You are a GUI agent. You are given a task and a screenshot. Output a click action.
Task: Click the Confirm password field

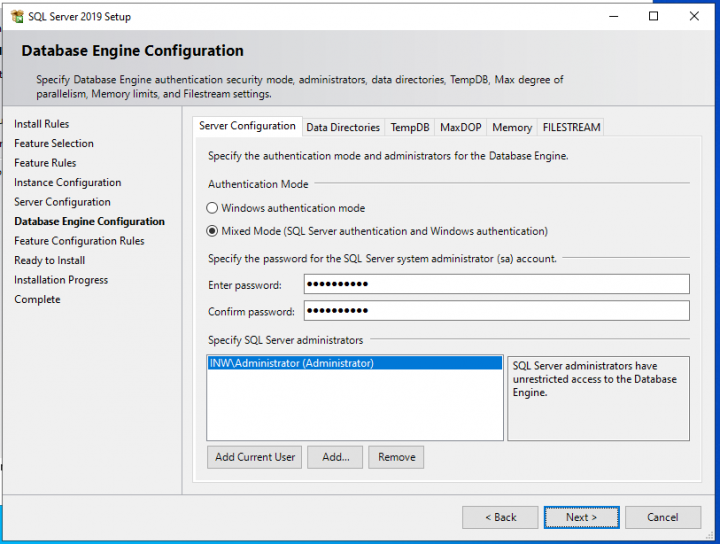click(496, 311)
